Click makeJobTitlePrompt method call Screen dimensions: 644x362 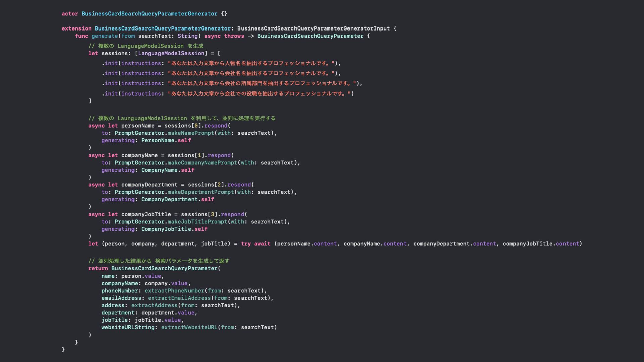click(x=197, y=222)
